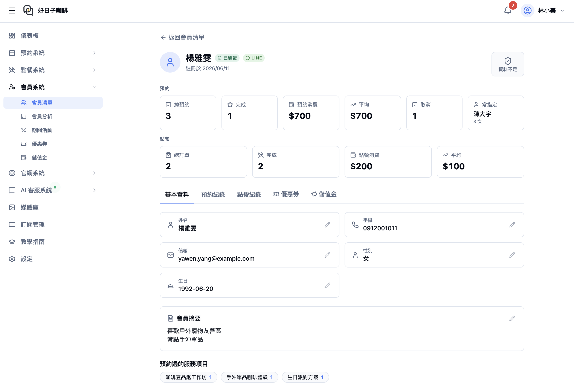Click the 取消 stat card
This screenshot has width=574, height=392.
pos(434,113)
